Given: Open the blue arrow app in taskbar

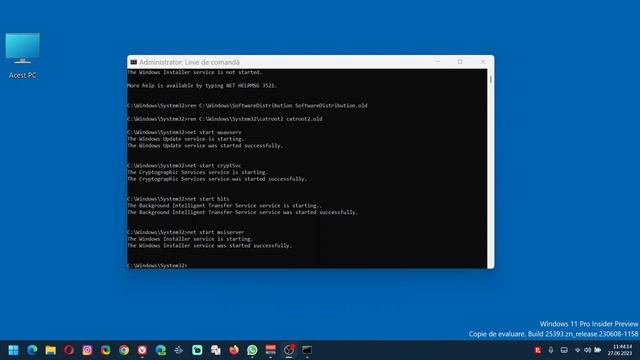Looking at the screenshot, I should click(179, 350).
